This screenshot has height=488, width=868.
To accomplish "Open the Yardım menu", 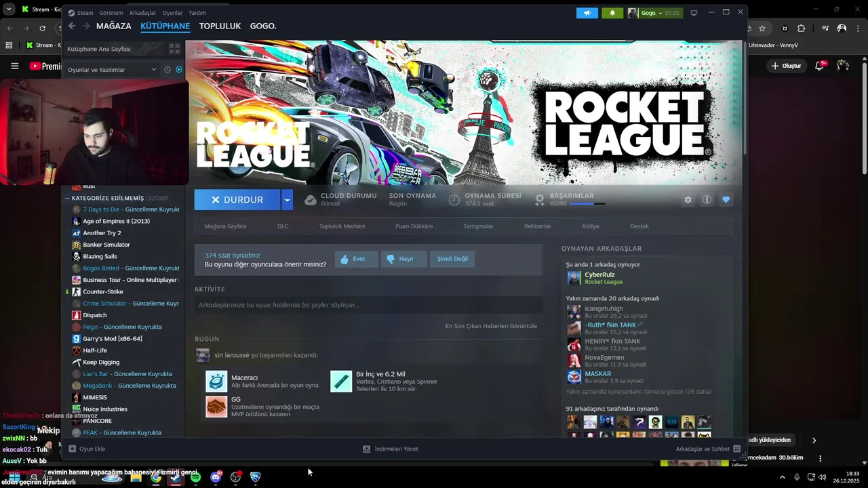I will coord(197,13).
